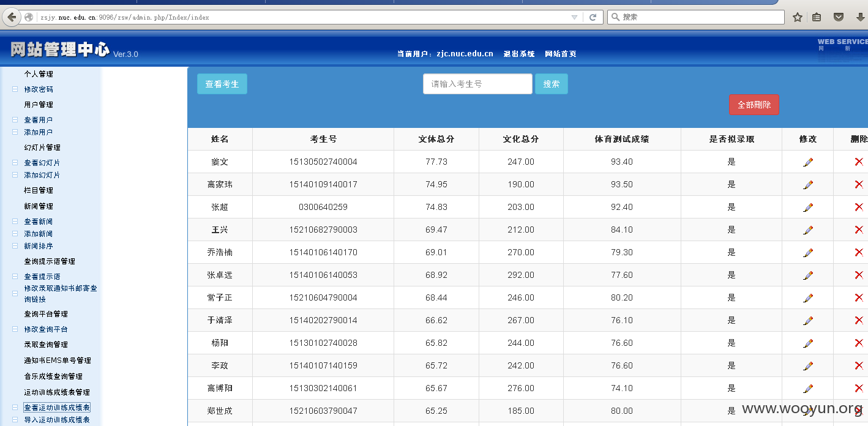Viewport: 868px width, 426px height.
Task: Click the 文体总分 column header
Action: (x=436, y=139)
